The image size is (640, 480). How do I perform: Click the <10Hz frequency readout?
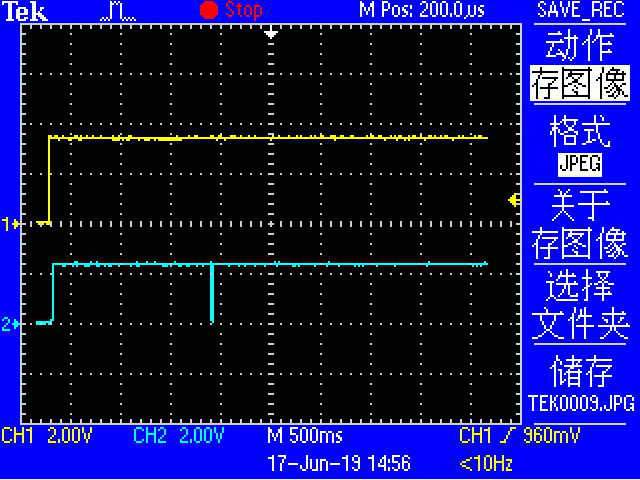click(x=486, y=464)
